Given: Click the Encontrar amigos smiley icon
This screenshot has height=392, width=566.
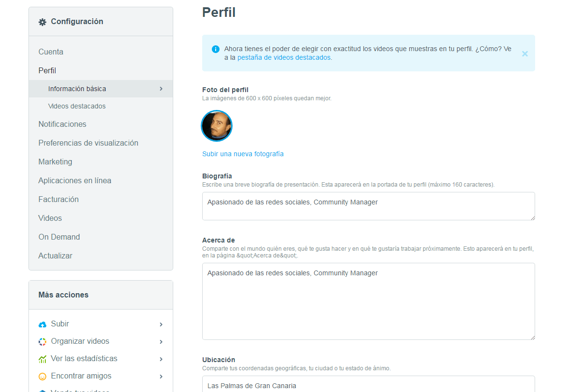Looking at the screenshot, I should (x=42, y=376).
